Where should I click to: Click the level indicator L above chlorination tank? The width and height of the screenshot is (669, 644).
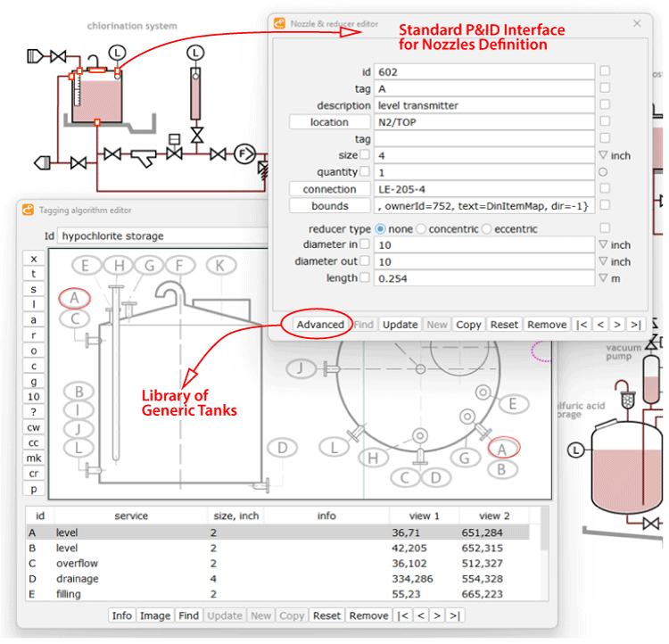tap(118, 53)
